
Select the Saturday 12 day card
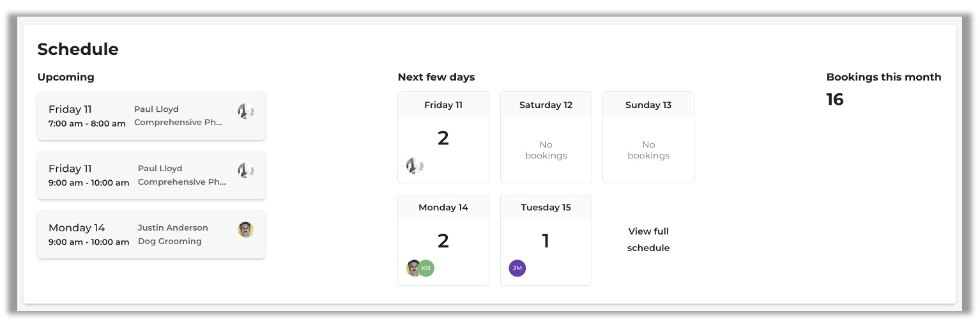click(x=546, y=137)
